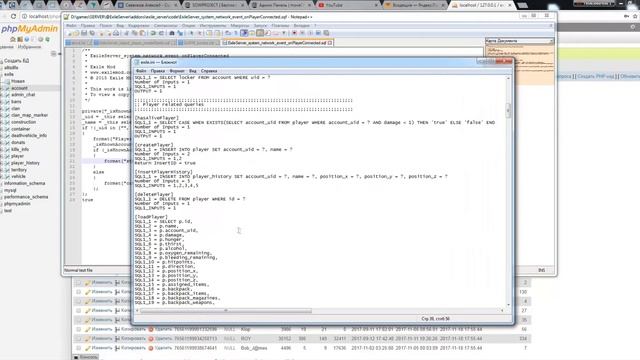Click dropdown arrow on Document Map panel header
Screen dimensions: 640x360
pyautogui.click(x=551, y=41)
